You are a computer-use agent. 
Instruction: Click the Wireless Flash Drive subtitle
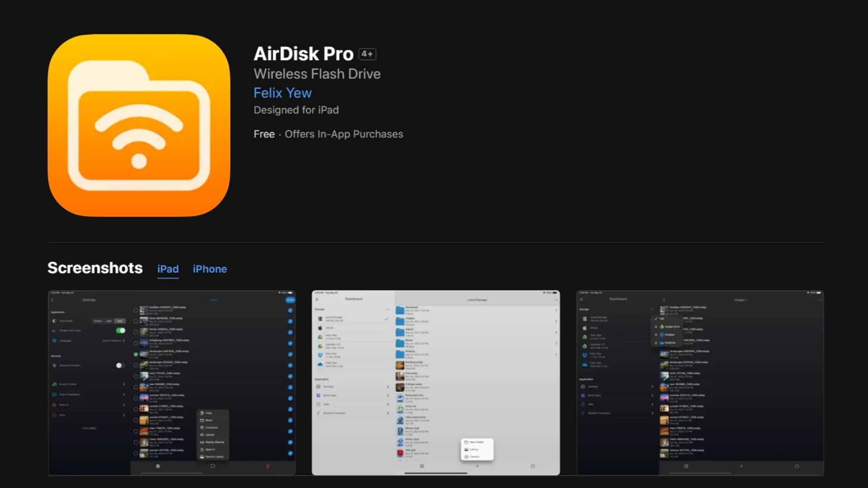(x=317, y=74)
